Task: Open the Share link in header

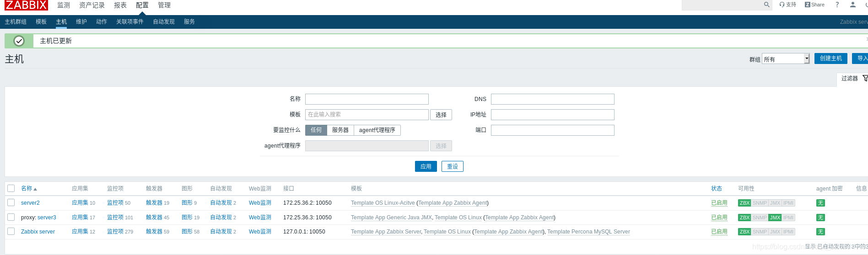Action: click(x=814, y=5)
